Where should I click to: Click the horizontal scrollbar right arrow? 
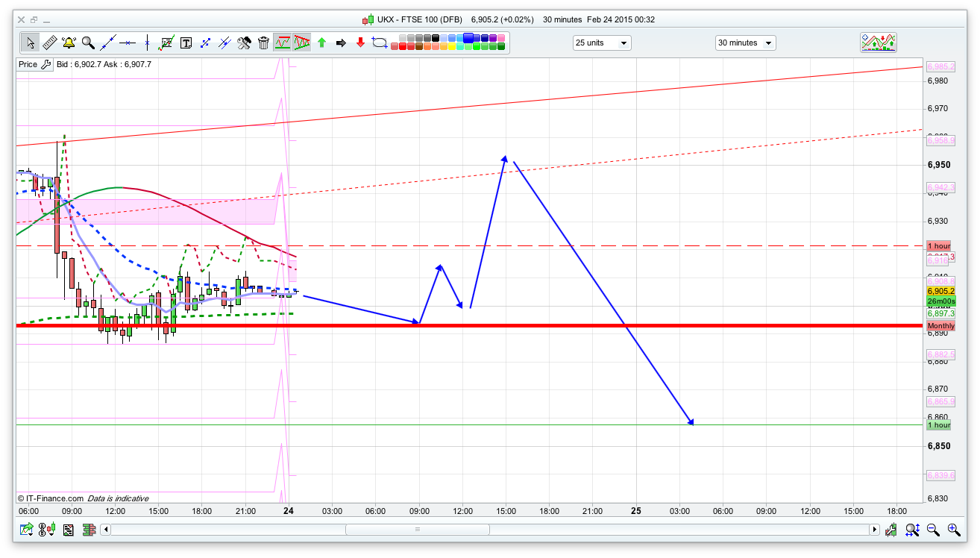tap(874, 530)
